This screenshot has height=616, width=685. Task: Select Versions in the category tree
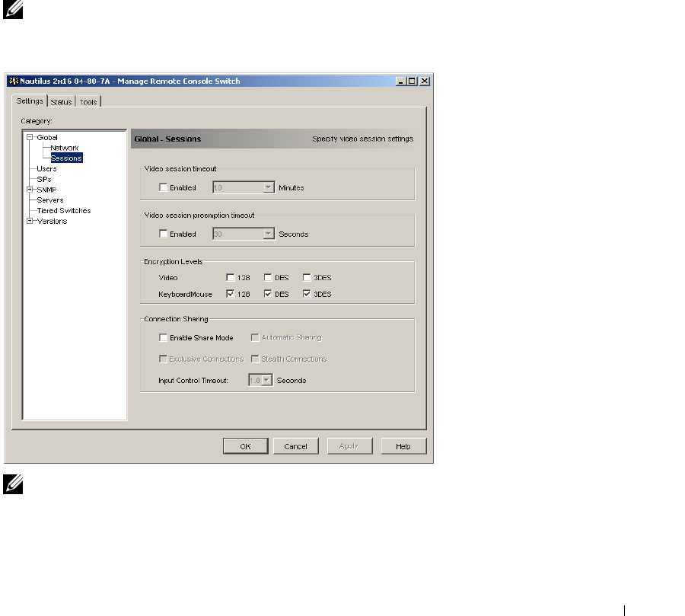click(x=52, y=222)
